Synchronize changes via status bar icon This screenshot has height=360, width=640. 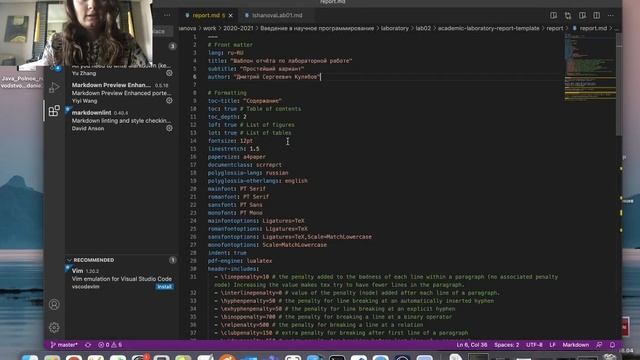(88, 345)
